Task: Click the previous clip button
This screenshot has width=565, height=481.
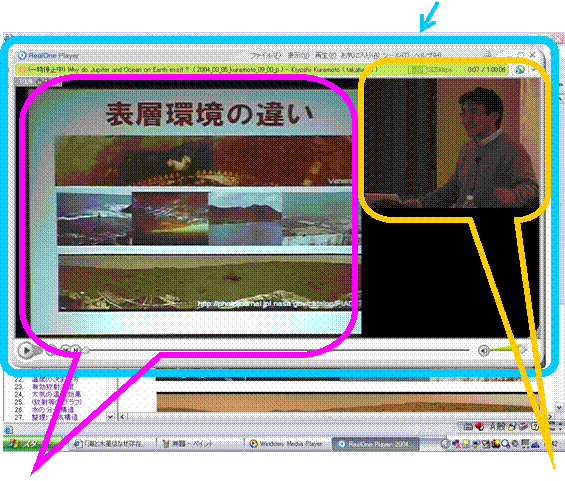Action: point(66,349)
